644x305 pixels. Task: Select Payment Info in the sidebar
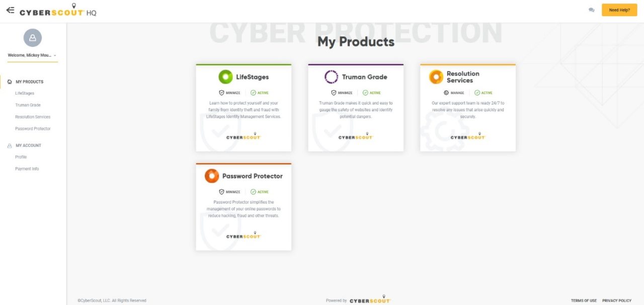tap(27, 169)
